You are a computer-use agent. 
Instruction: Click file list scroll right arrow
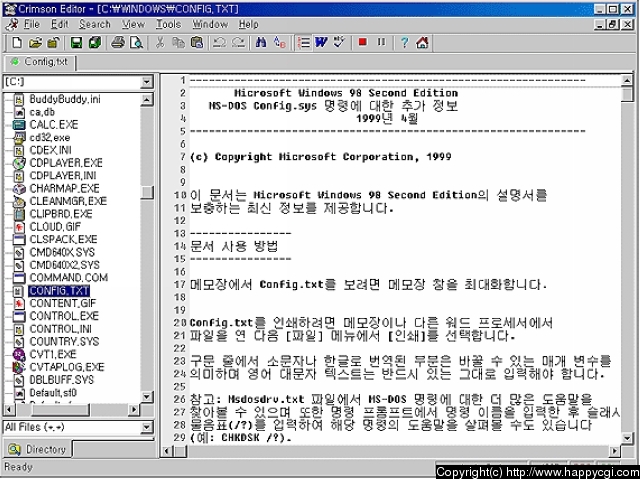133,409
